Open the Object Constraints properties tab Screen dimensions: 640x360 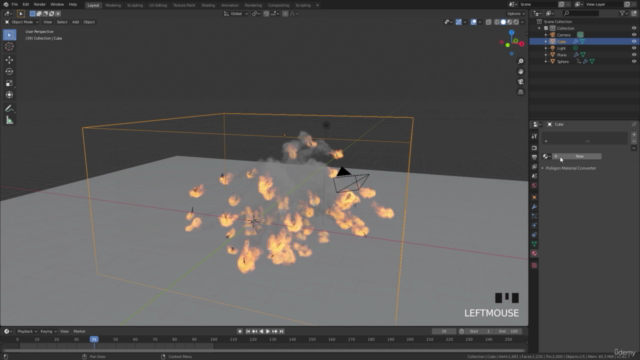point(534,235)
